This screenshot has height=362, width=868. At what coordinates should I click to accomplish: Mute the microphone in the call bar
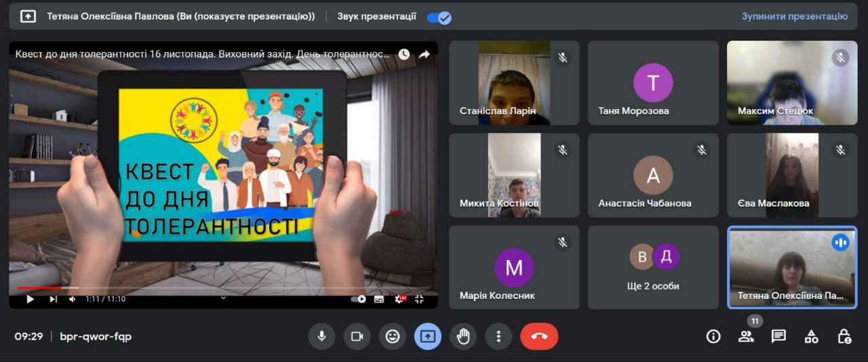pos(321,336)
